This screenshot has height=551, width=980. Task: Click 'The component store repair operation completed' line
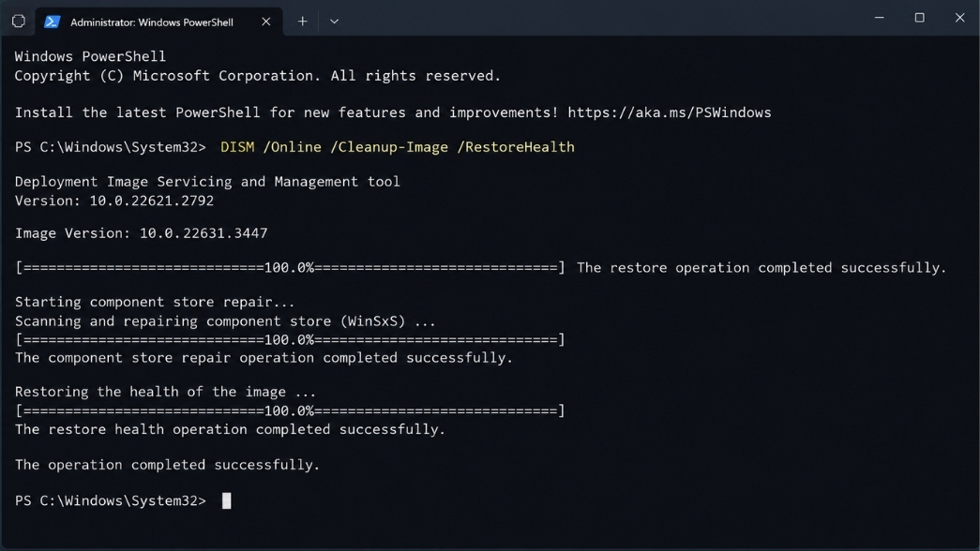[x=264, y=357]
